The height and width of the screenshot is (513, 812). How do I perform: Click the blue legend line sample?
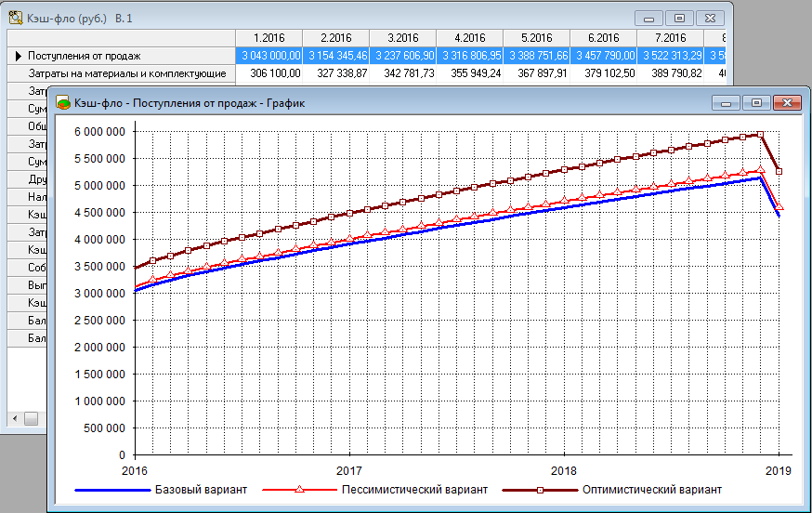click(112, 490)
